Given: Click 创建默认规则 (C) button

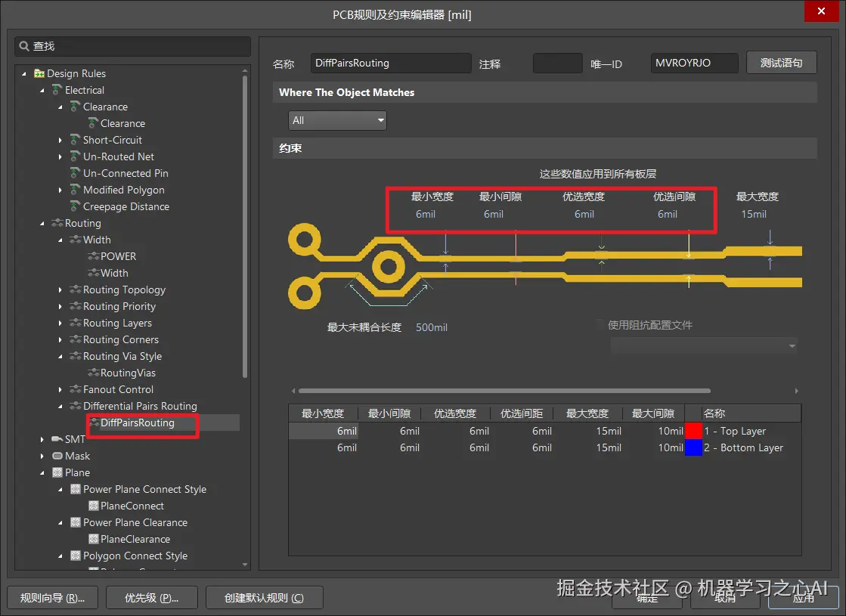Looking at the screenshot, I should (264, 598).
